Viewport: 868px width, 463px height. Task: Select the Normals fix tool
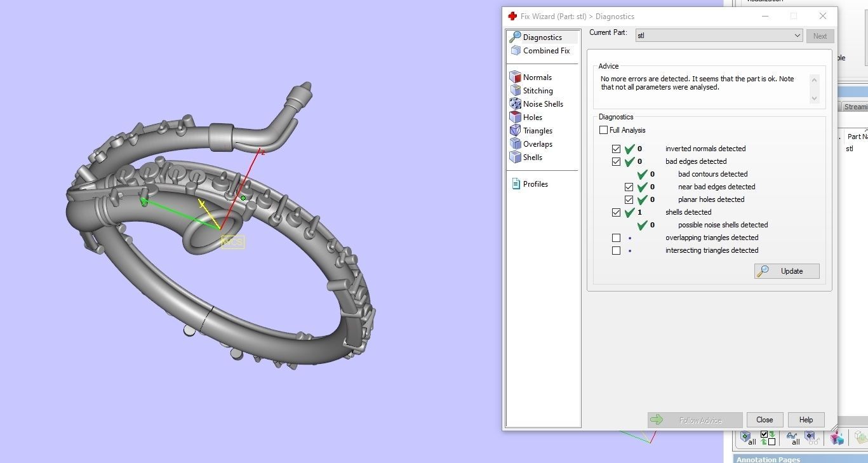pyautogui.click(x=537, y=77)
